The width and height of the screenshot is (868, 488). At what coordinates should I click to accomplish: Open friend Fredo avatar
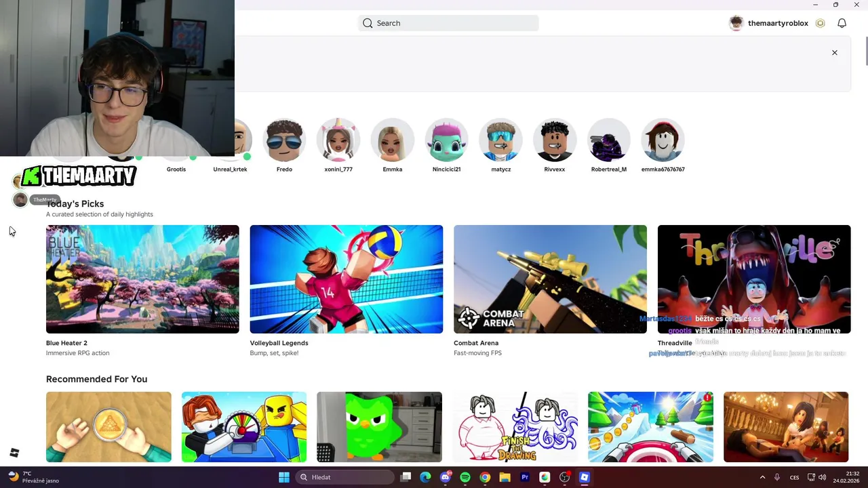pos(284,140)
